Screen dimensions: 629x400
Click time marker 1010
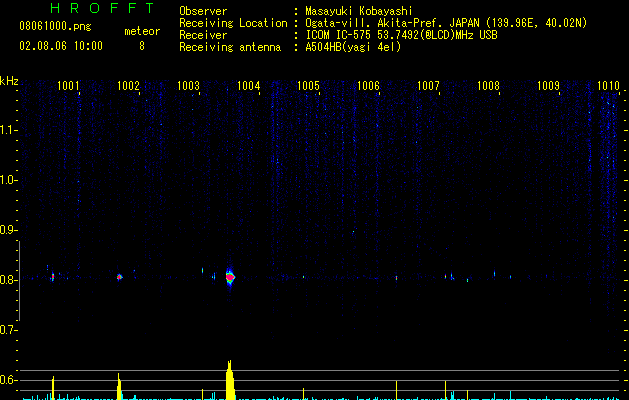coord(608,85)
